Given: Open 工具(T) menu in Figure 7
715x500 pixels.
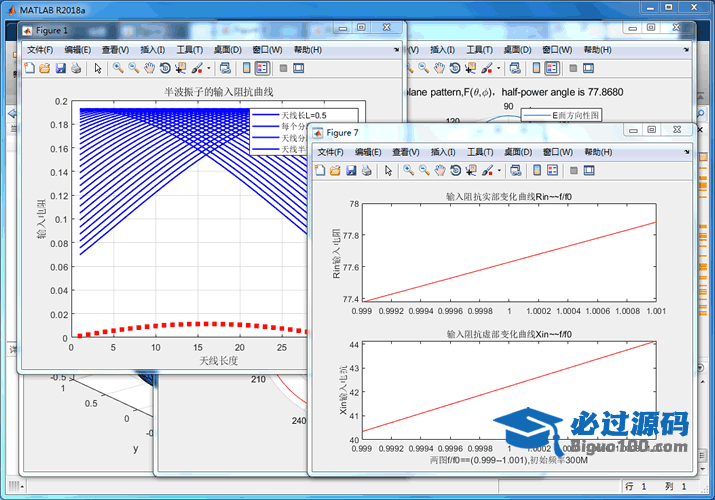Looking at the screenshot, I should click(x=480, y=152).
